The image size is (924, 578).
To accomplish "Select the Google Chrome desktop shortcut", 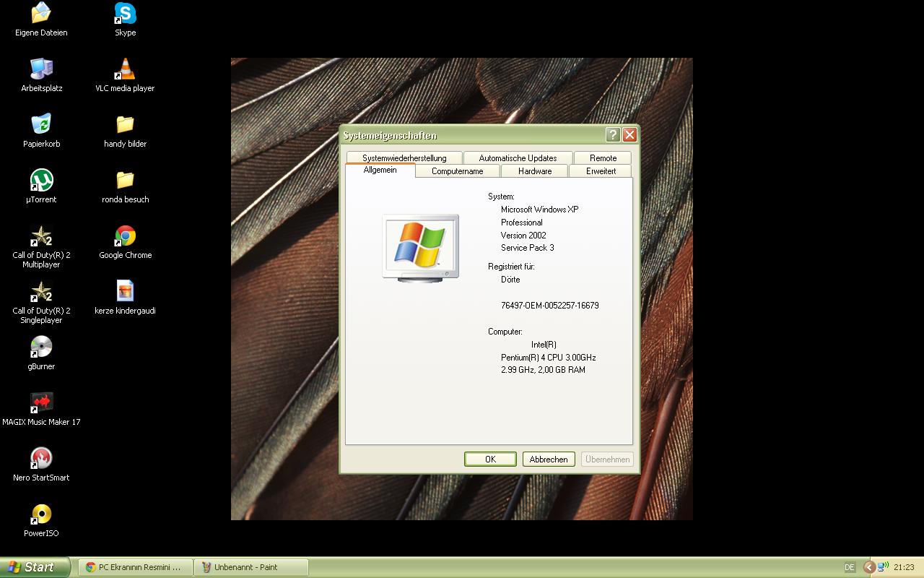I will pos(125,242).
